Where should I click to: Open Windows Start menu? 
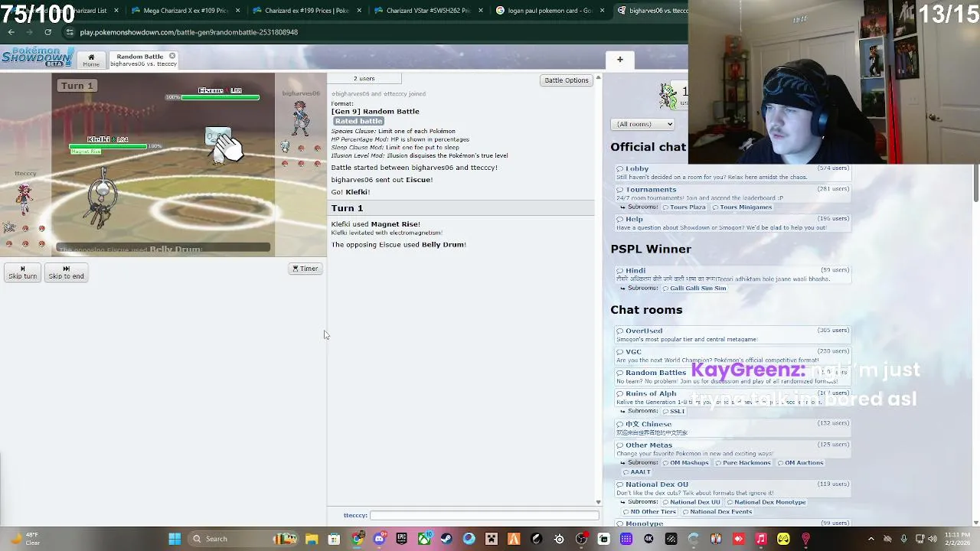[x=175, y=539]
